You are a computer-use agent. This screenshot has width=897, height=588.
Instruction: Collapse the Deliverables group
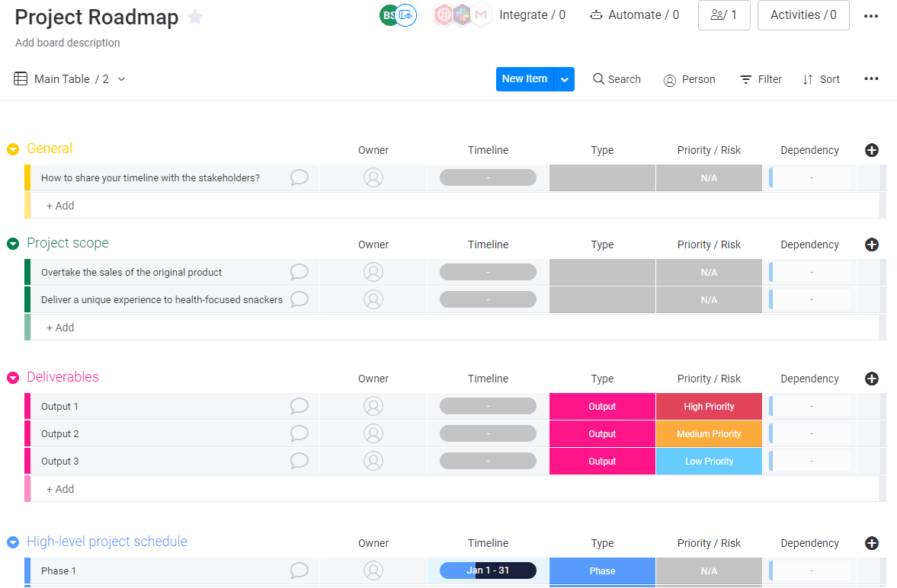coord(12,377)
